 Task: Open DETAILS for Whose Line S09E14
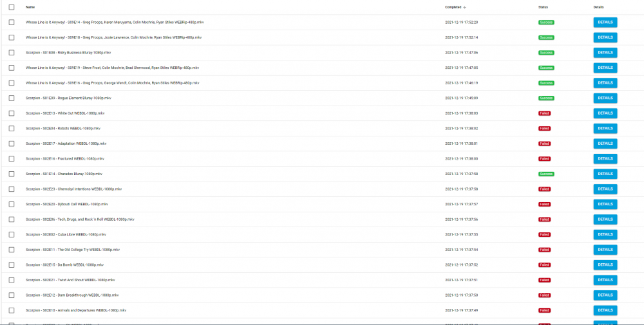click(x=605, y=22)
